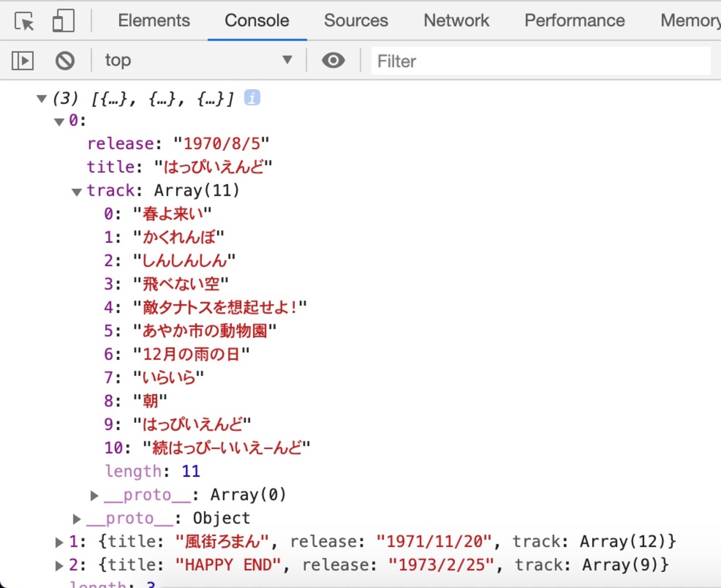The height and width of the screenshot is (588, 721).
Task: Switch to the Elements tab
Action: [154, 21]
